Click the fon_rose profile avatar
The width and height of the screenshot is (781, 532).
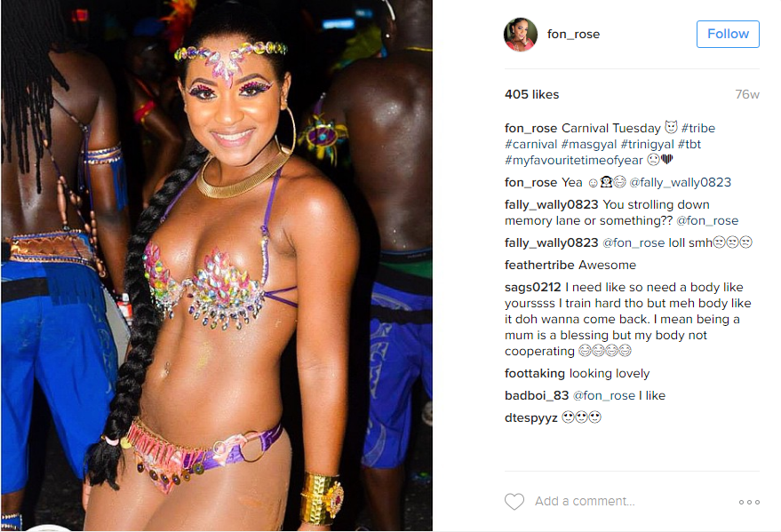pos(521,35)
